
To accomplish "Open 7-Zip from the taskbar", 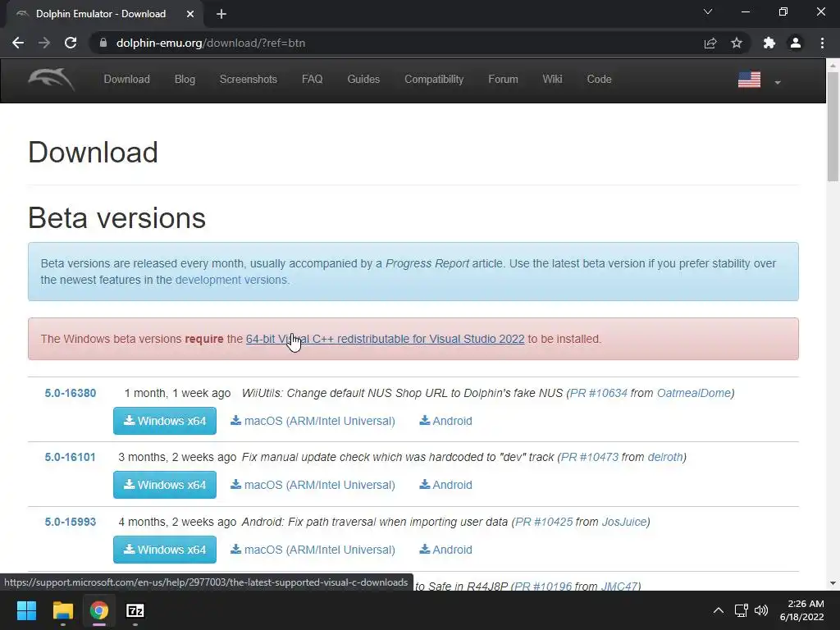I will (x=135, y=610).
